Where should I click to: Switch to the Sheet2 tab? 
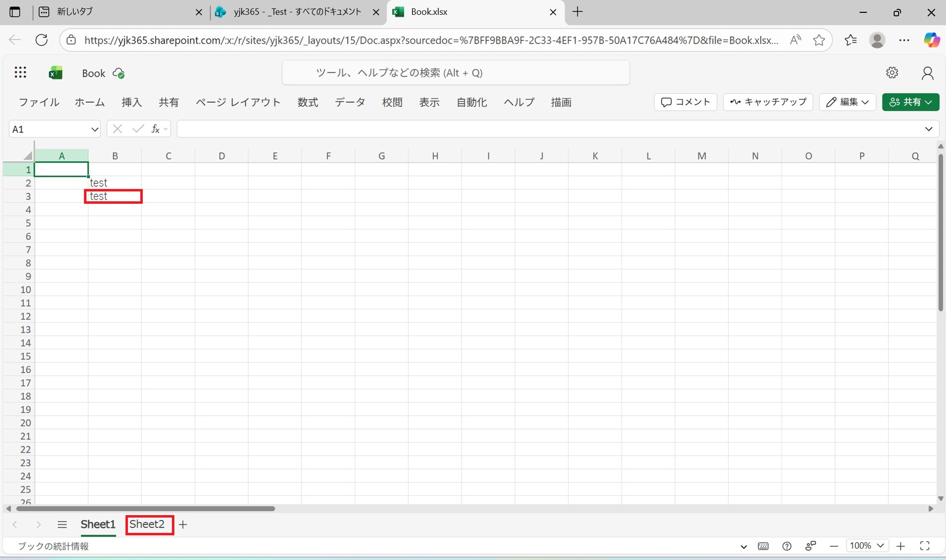(x=147, y=525)
